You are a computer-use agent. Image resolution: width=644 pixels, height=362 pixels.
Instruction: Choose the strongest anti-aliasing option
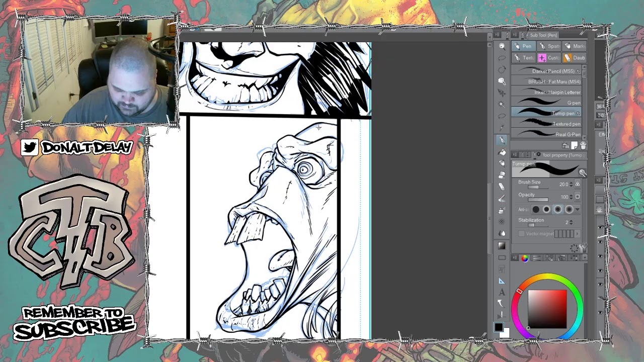click(569, 210)
